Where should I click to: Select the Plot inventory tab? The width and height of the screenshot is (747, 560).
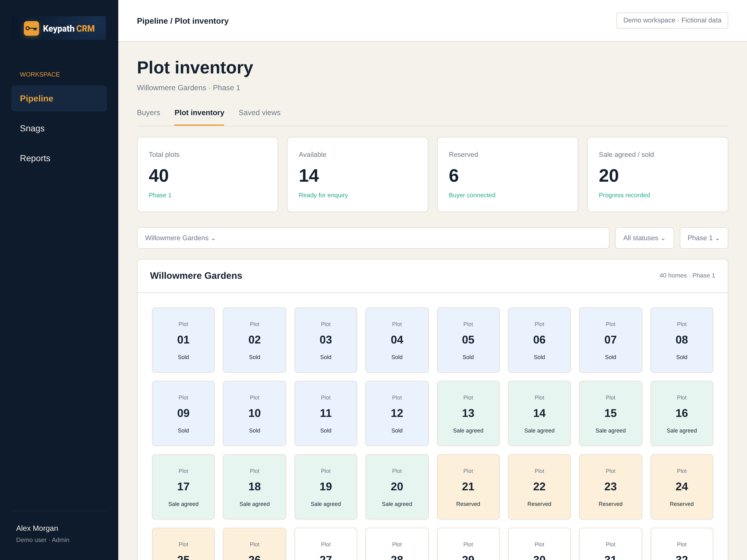(199, 113)
